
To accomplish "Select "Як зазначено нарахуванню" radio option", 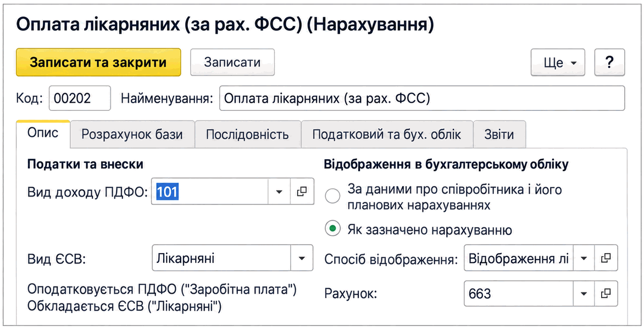I will pyautogui.click(x=332, y=229).
